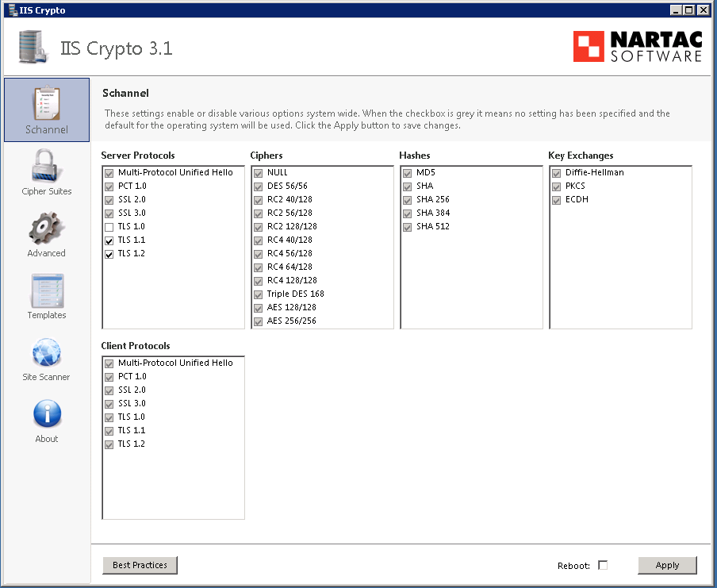Go to the Advanced gear icon

tap(47, 228)
